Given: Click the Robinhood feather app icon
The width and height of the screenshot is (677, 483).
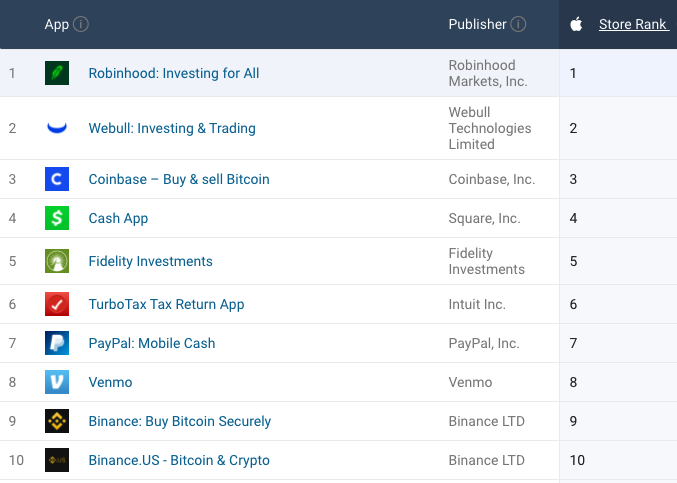Looking at the screenshot, I should click(57, 73).
